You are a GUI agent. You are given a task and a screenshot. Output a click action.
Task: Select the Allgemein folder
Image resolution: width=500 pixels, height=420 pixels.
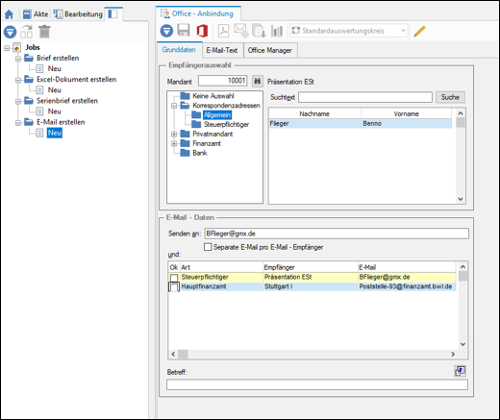[217, 115]
